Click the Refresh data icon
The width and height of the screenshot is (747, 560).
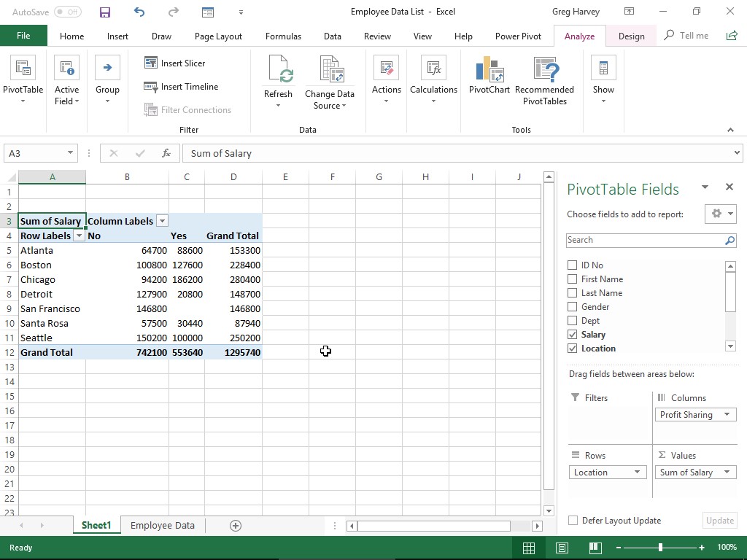[278, 71]
